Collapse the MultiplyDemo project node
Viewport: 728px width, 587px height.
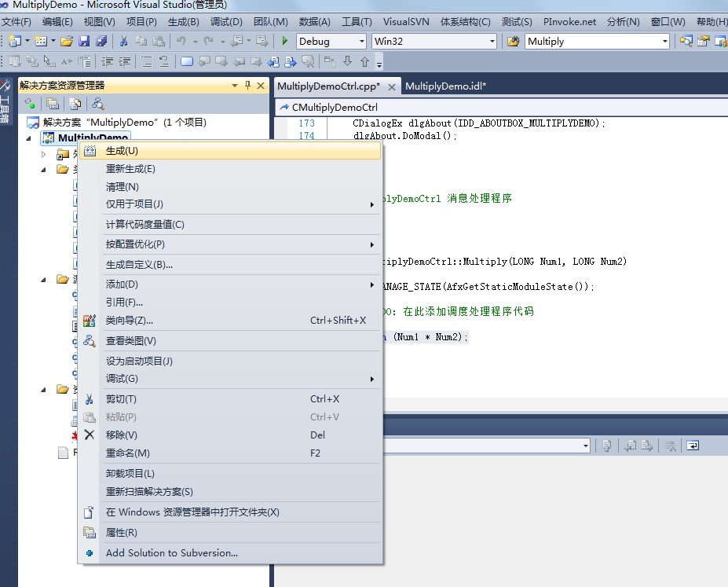[29, 138]
